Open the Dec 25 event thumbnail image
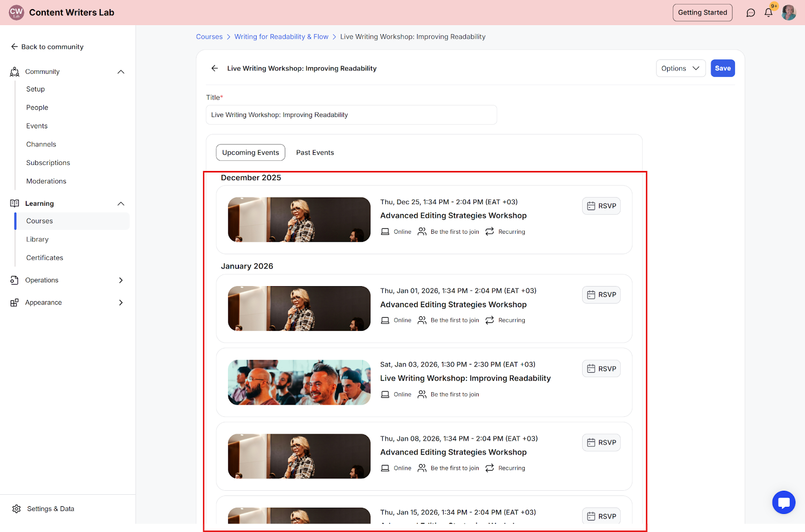Image resolution: width=805 pixels, height=532 pixels. tap(299, 220)
